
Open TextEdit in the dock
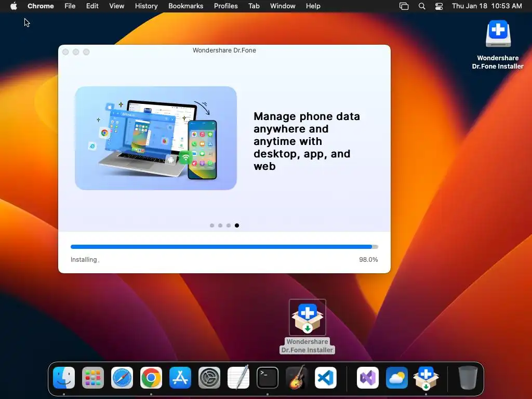pyautogui.click(x=238, y=378)
